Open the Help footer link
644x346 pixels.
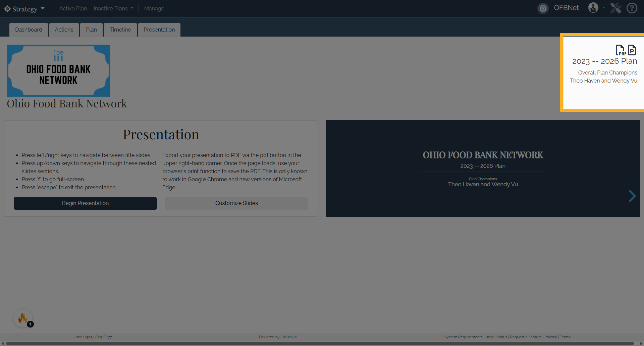(x=489, y=337)
